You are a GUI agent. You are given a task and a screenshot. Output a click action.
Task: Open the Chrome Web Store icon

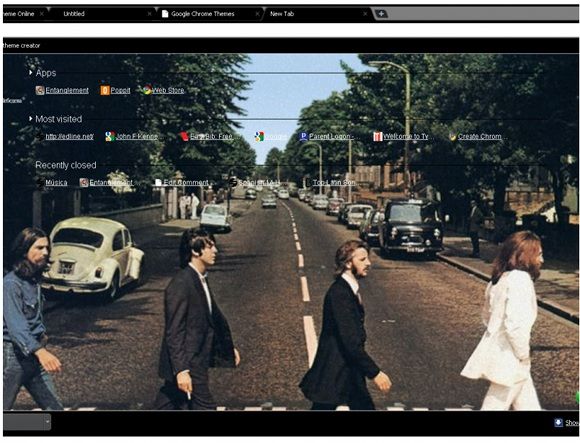[x=147, y=90]
